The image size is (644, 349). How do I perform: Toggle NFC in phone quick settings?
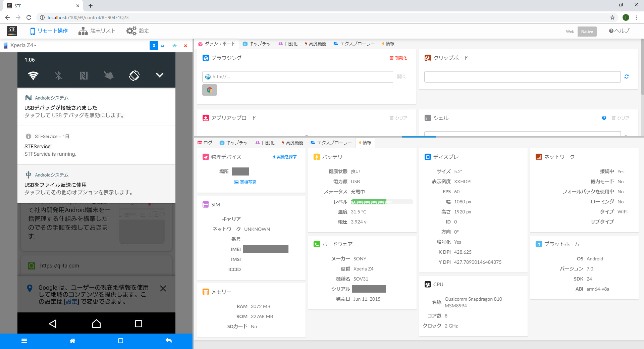(x=84, y=76)
